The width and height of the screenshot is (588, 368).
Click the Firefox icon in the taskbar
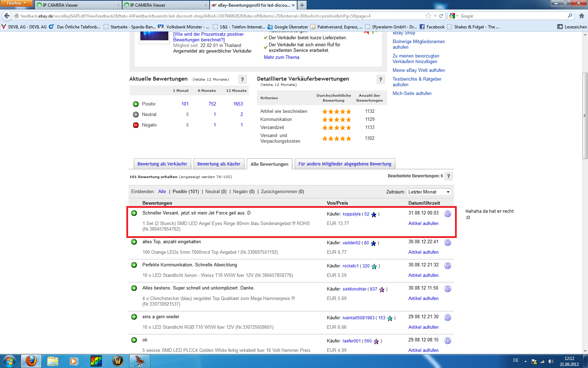coord(31,361)
